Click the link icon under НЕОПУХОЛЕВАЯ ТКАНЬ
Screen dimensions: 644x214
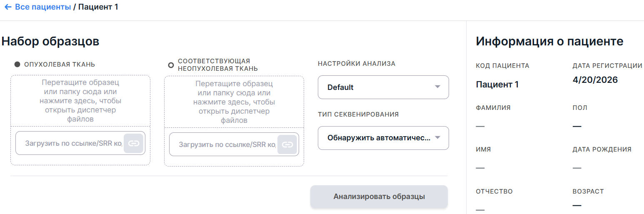(x=287, y=144)
